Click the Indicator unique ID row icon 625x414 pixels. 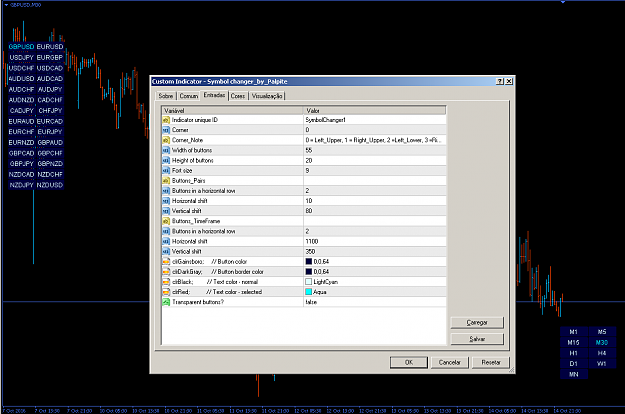166,120
